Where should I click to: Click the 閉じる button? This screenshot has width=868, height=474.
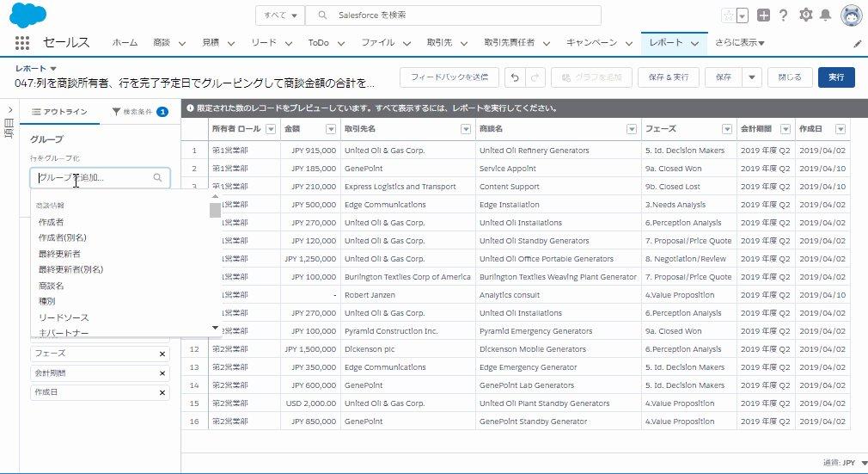click(x=790, y=77)
